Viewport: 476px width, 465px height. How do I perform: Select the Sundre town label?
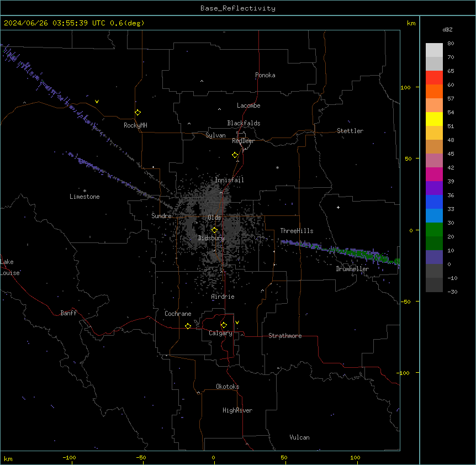pyautogui.click(x=161, y=216)
